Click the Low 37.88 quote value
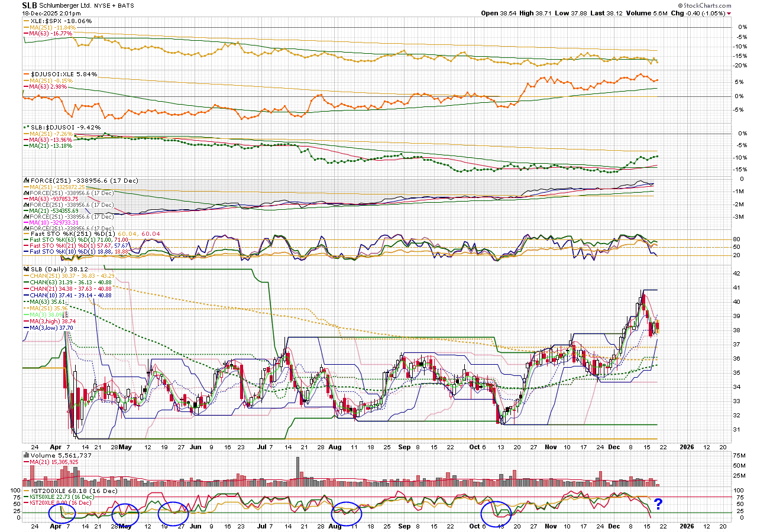 [571, 13]
